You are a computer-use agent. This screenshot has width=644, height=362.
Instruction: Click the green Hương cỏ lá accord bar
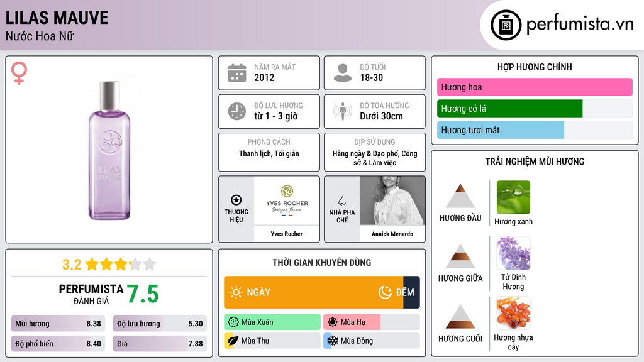coord(509,108)
